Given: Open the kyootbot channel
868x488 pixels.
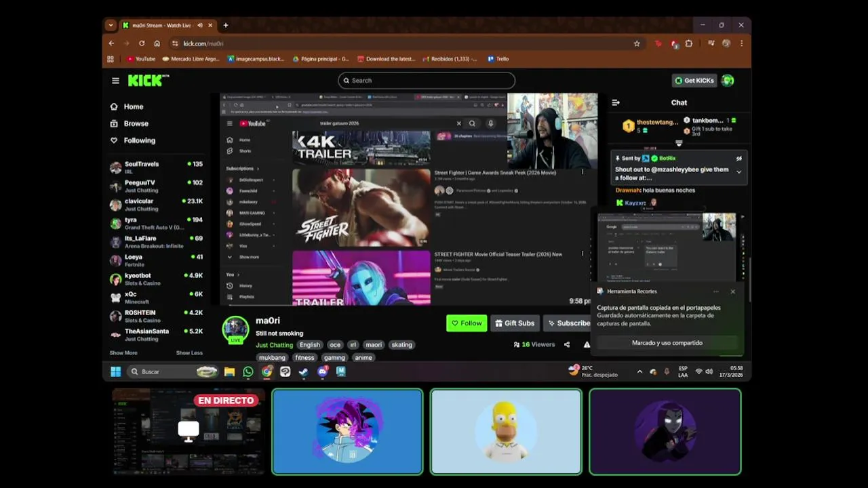Looking at the screenshot, I should coord(157,279).
